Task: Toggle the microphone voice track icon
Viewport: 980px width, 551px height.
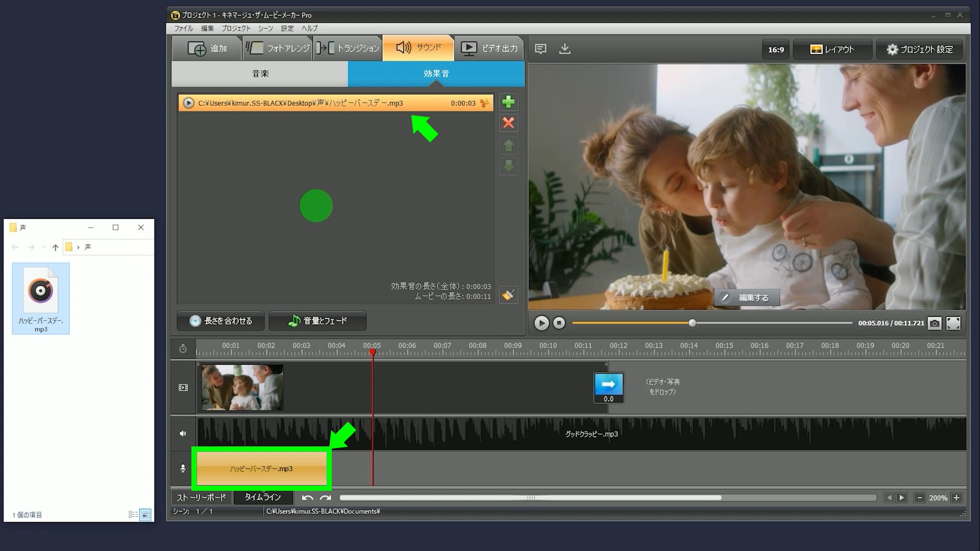Action: (183, 468)
